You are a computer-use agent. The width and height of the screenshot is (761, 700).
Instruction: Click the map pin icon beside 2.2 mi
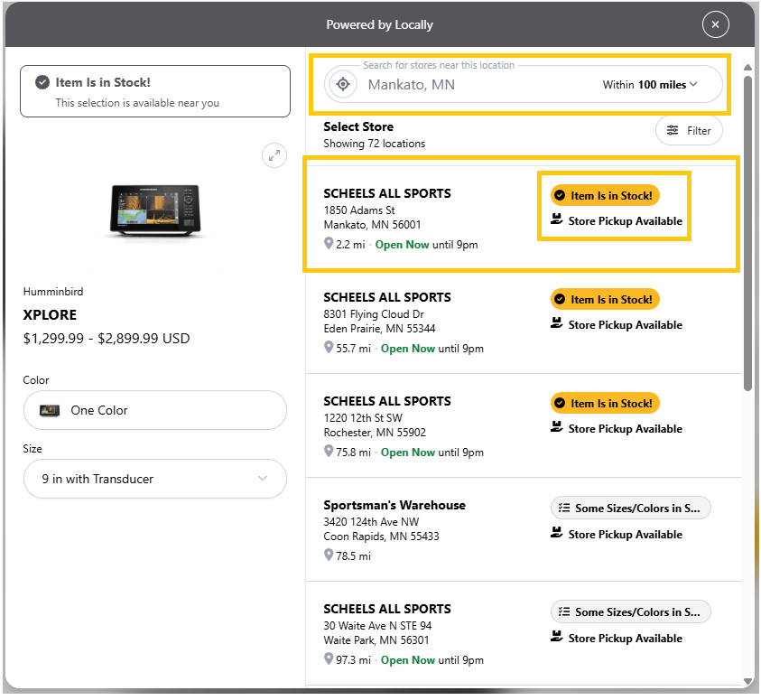click(329, 245)
